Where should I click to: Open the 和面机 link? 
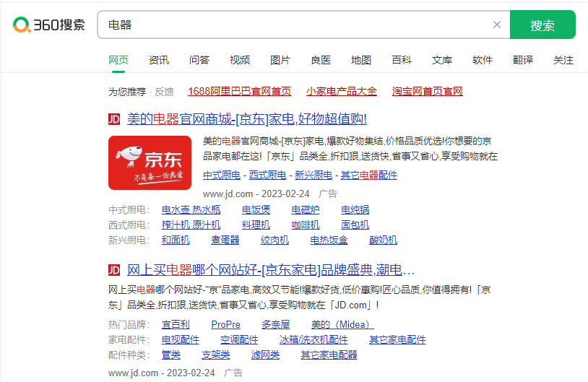tap(176, 240)
